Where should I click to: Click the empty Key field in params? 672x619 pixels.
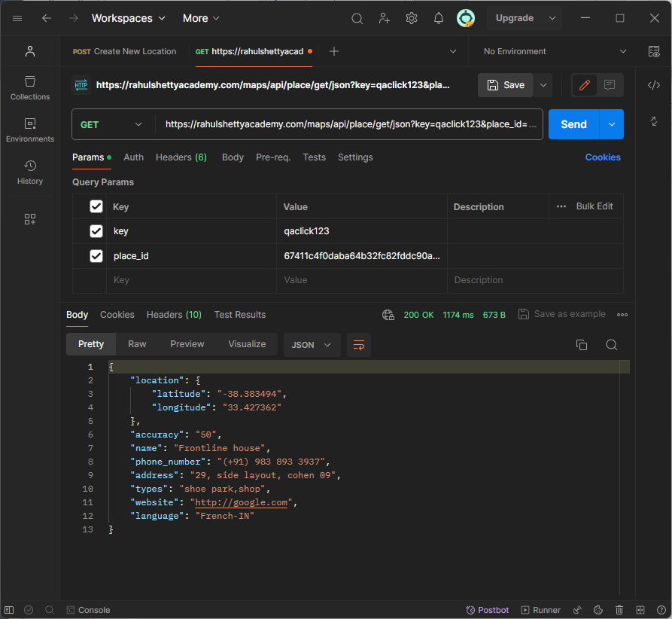[191, 280]
